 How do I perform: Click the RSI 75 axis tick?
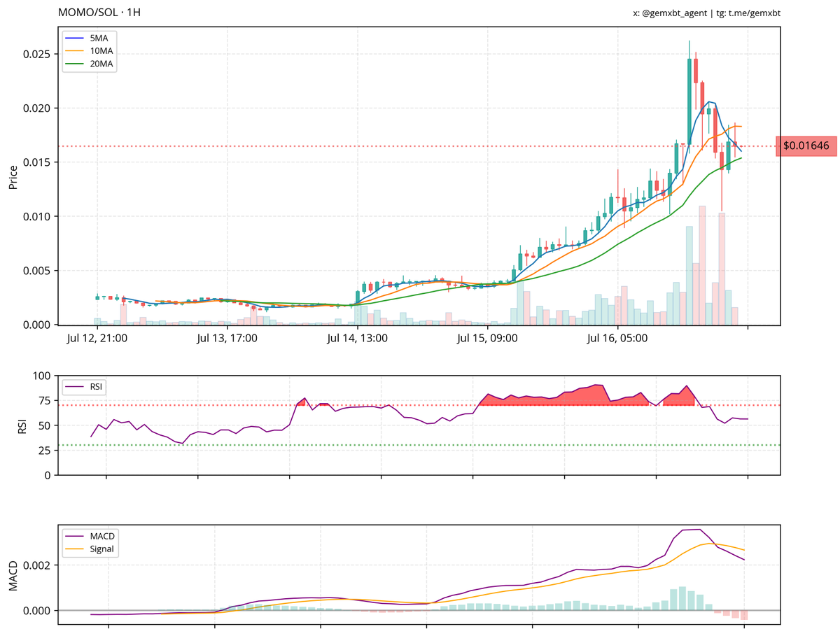tap(45, 401)
